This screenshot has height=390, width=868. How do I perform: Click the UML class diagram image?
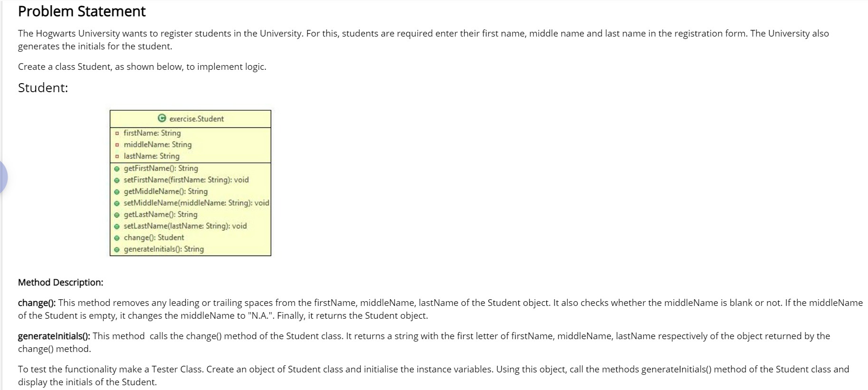191,183
